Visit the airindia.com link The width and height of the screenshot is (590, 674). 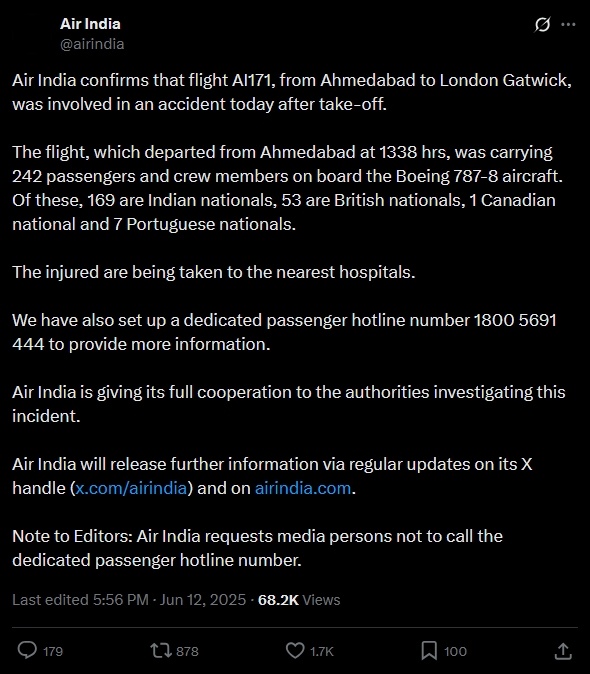pos(303,488)
